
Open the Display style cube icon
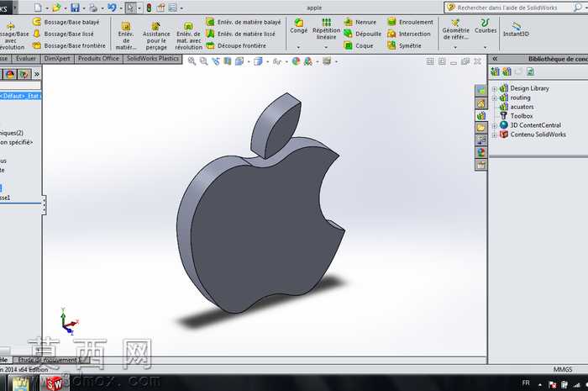(258, 61)
